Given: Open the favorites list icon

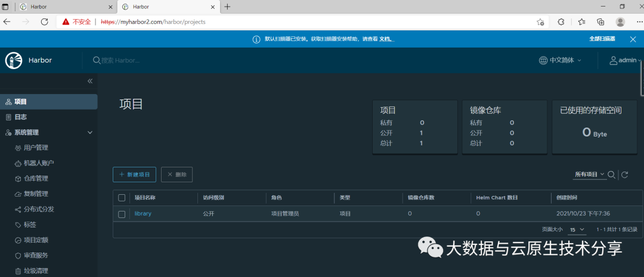Looking at the screenshot, I should [x=581, y=22].
